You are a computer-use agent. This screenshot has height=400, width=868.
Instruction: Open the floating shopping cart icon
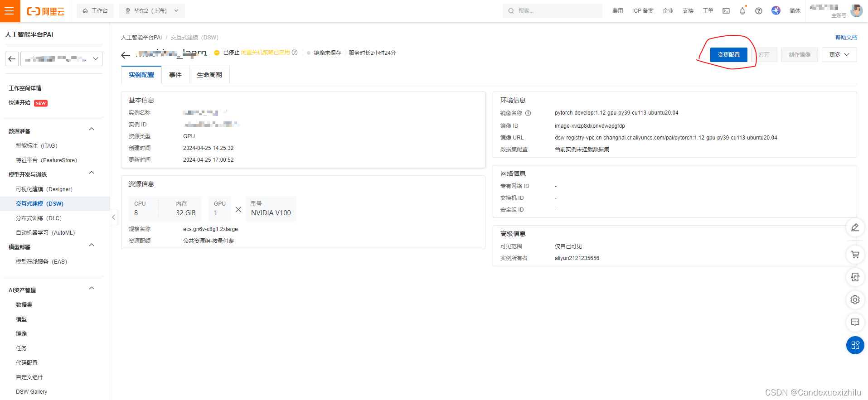click(855, 254)
